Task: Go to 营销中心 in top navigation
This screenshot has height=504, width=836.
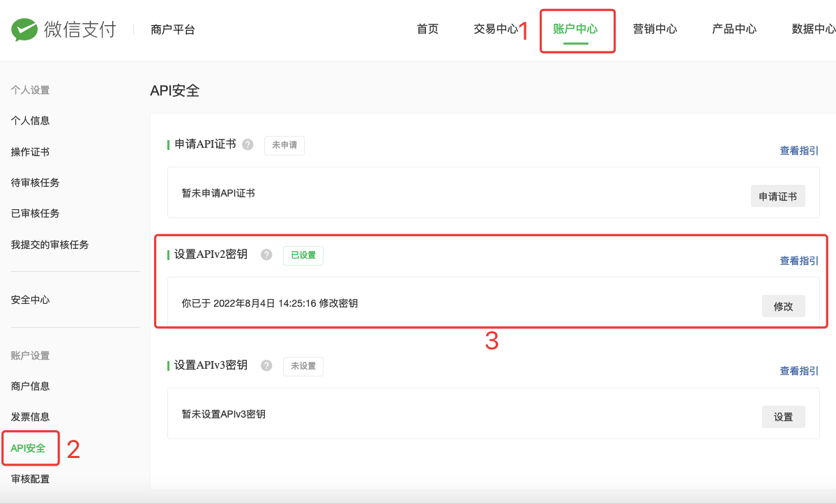Action: 655,29
